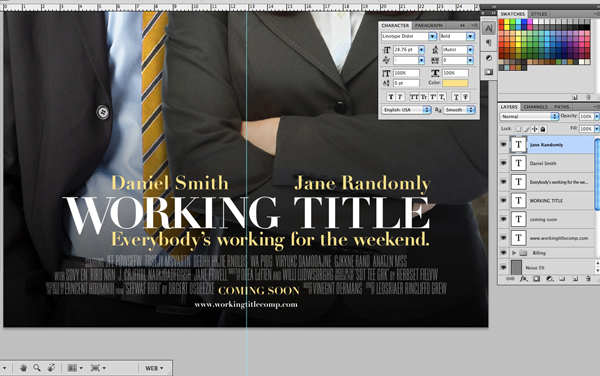Image resolution: width=600 pixels, height=376 pixels.
Task: Select the Hand tool in bottom bar
Action: [x=23, y=368]
